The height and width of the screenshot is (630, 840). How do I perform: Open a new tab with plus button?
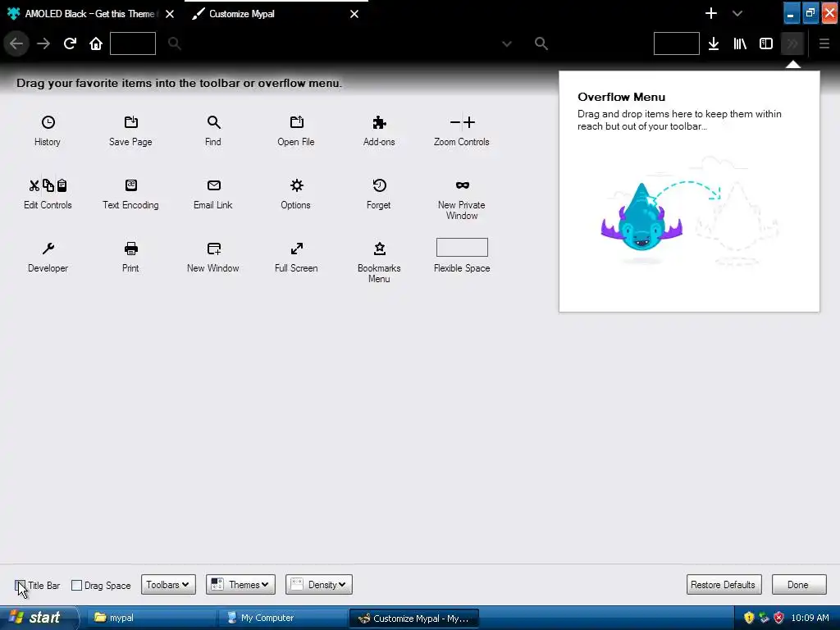coord(711,13)
